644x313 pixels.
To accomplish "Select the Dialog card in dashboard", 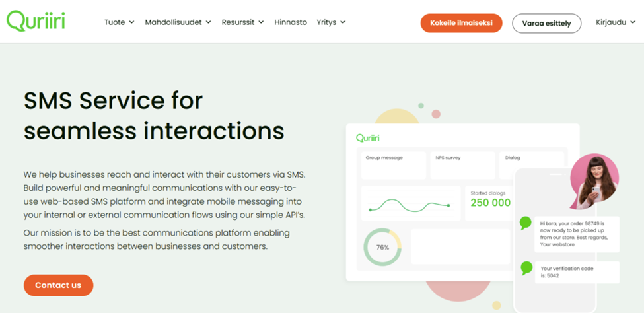I will (532, 165).
